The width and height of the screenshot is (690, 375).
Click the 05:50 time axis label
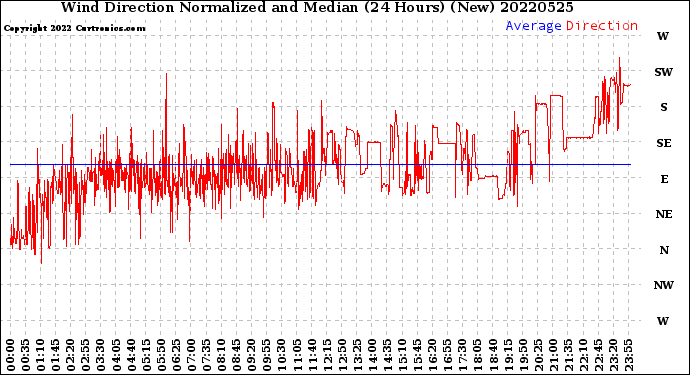161,355
